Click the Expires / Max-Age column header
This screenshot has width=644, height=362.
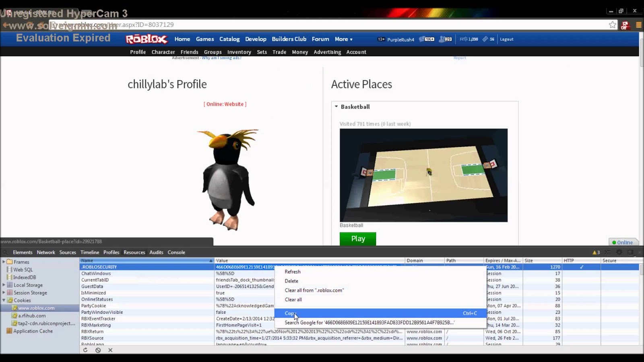503,261
